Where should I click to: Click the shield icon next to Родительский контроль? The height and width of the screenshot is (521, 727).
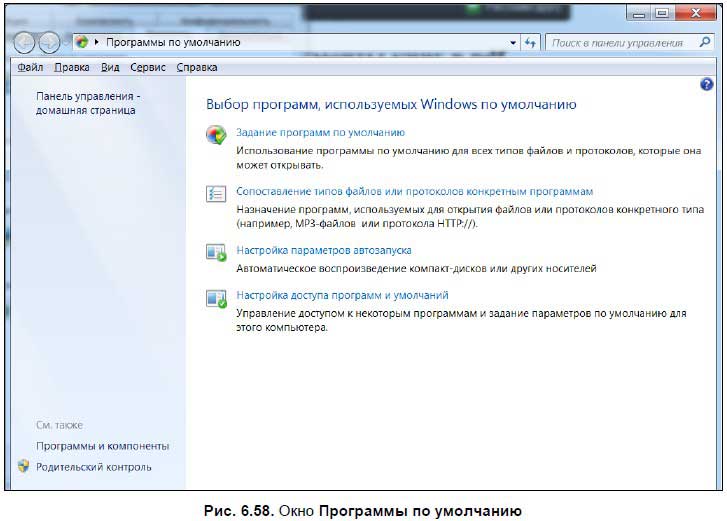(23, 466)
